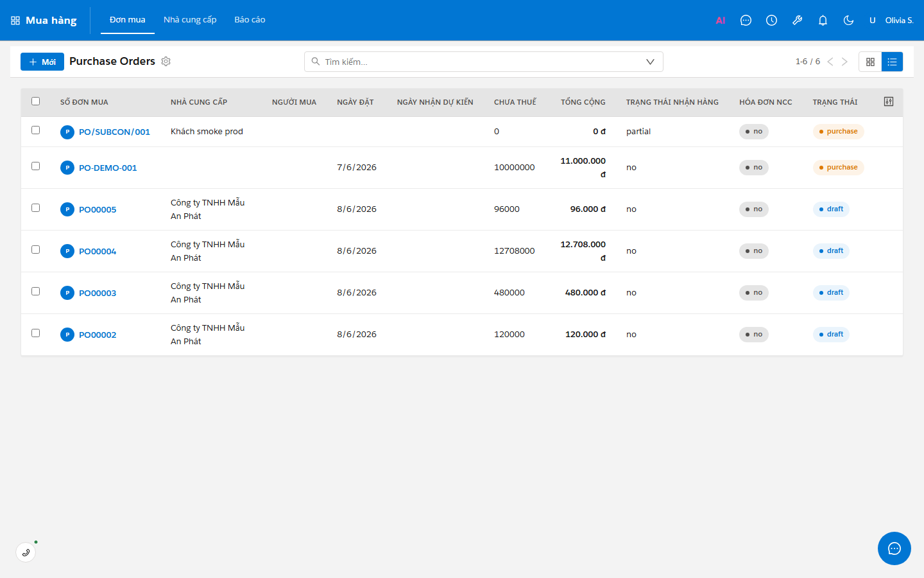Open the notifications bell
This screenshot has height=578, width=924.
823,21
